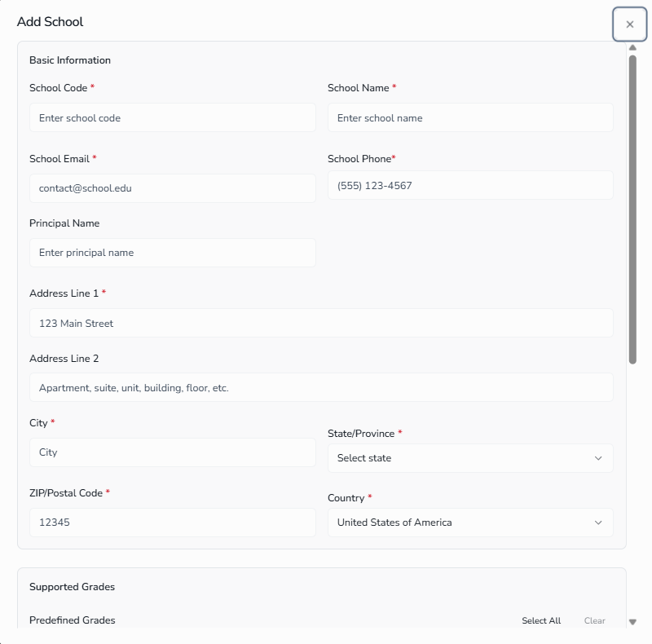
Task: Click the Country chevron icon
Action: click(x=598, y=523)
